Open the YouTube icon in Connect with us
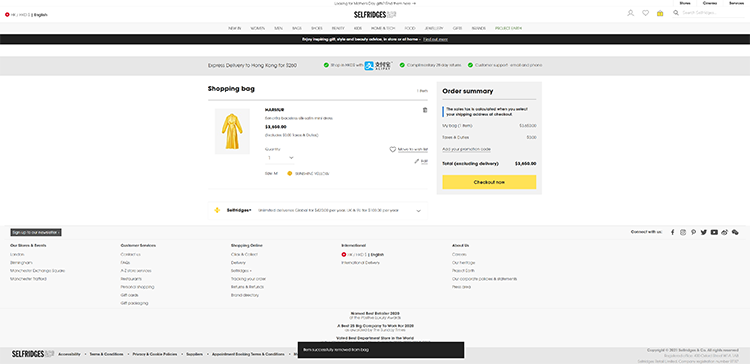750x364 pixels. (714, 232)
